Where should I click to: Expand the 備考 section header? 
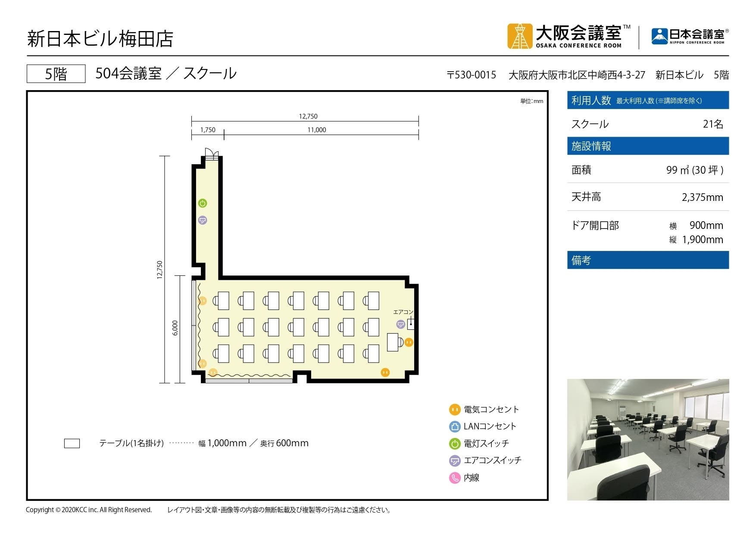pos(647,260)
